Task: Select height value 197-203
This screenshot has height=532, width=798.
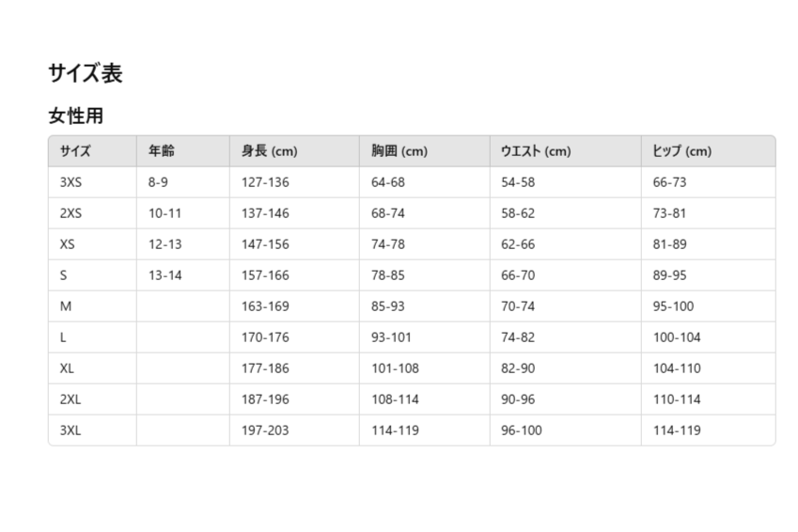Action: coord(265,430)
